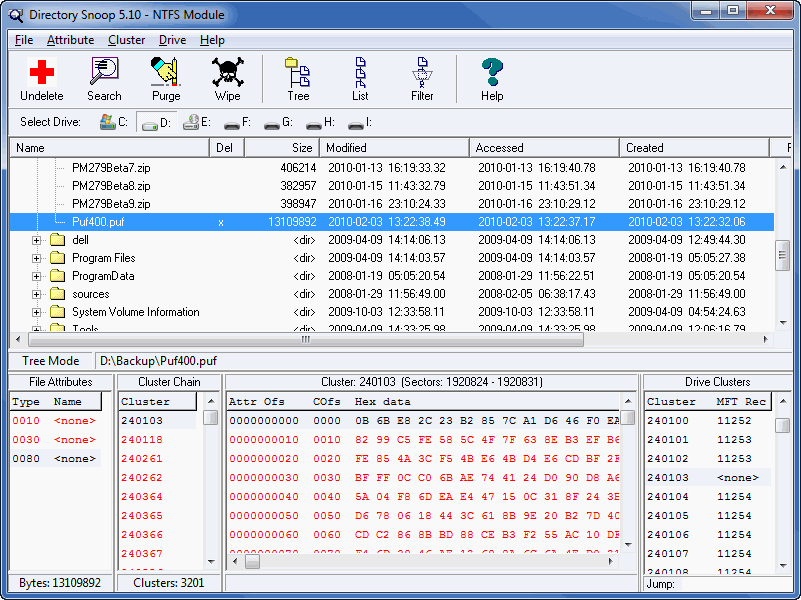Viewport: 801px width, 600px height.
Task: Activate the Wipe tool
Action: tap(227, 78)
